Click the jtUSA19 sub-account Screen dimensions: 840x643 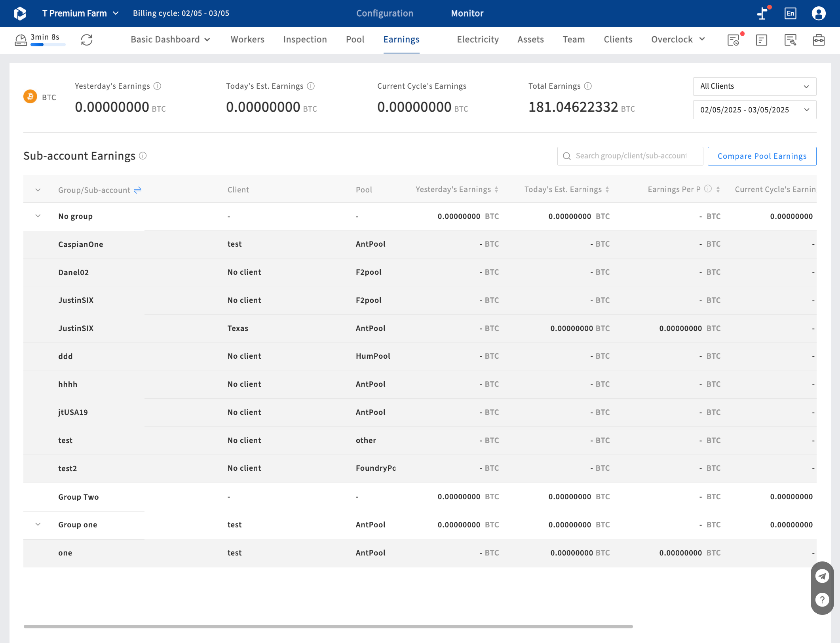pos(73,412)
